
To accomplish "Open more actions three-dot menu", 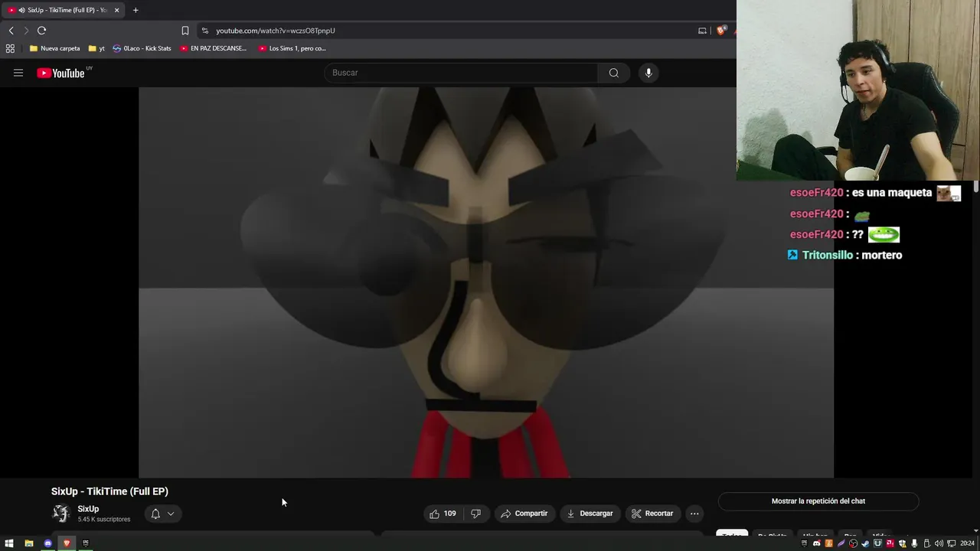I will [x=694, y=514].
